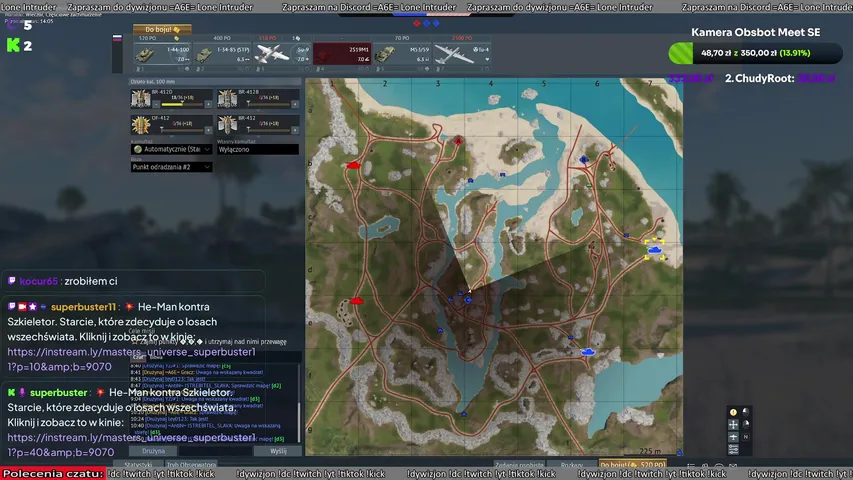Viewport: 853px width, 480px height.
Task: Click the BR-412B shell icon
Action: click(x=227, y=99)
